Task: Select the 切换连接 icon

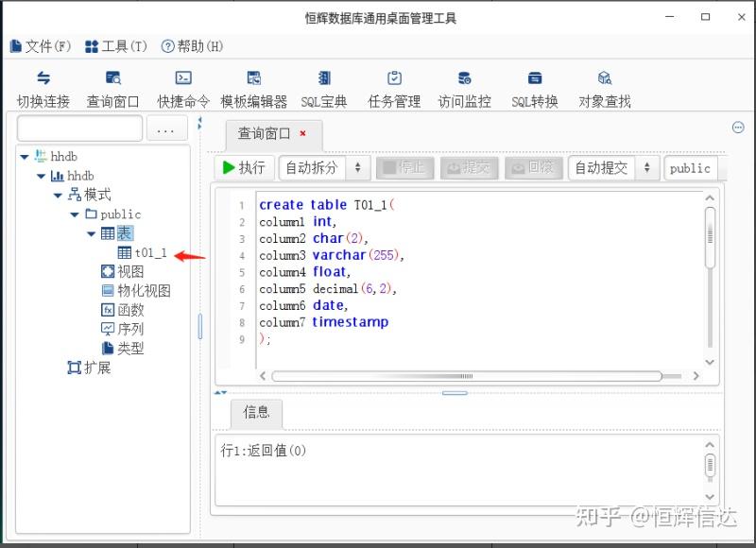Action: pyautogui.click(x=43, y=90)
